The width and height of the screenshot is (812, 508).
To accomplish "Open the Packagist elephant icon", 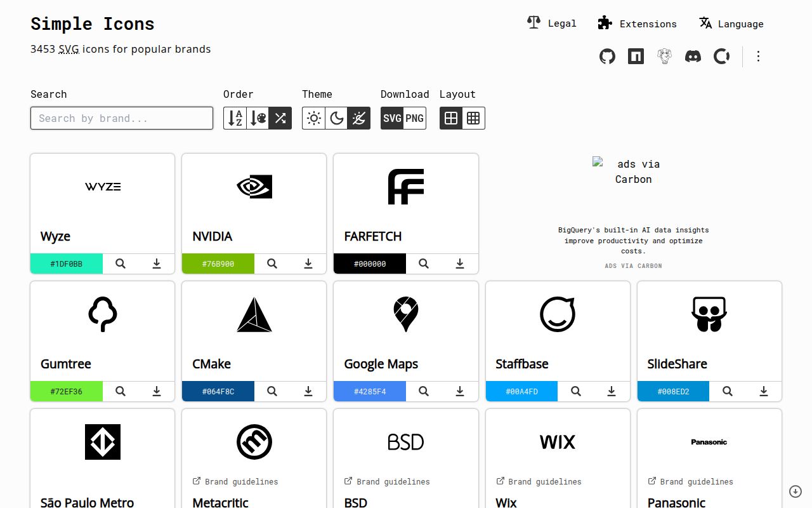I will tap(664, 57).
